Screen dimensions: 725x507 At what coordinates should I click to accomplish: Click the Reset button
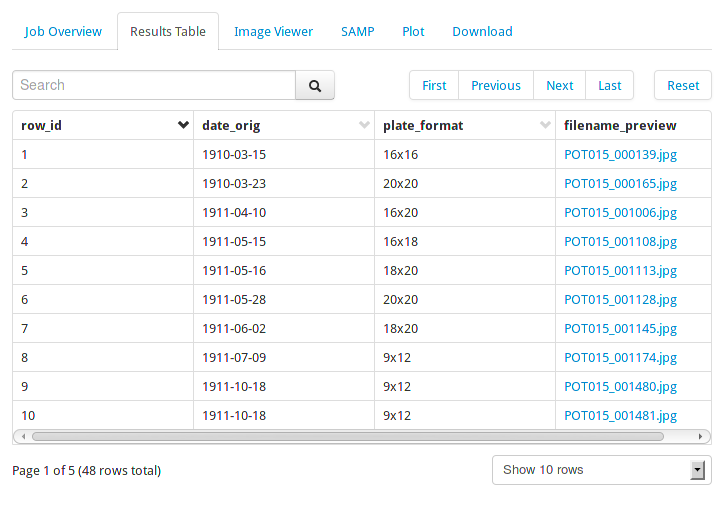click(683, 86)
